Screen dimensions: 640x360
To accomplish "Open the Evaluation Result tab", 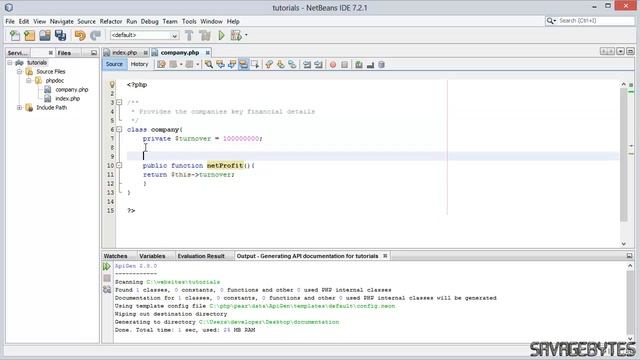I will pyautogui.click(x=201, y=256).
